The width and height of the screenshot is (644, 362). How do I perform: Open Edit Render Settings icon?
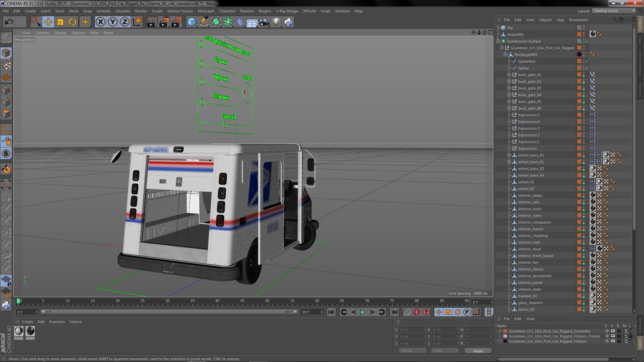click(176, 22)
